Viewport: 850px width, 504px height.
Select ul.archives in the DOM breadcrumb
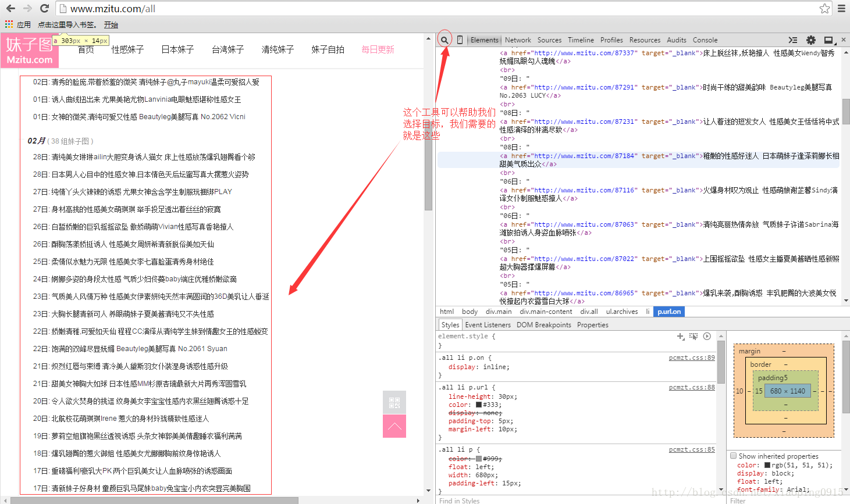point(622,312)
